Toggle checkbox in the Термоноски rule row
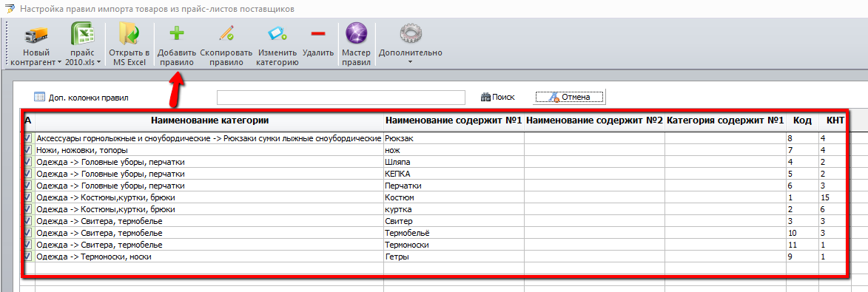The image size is (868, 292). [28, 245]
